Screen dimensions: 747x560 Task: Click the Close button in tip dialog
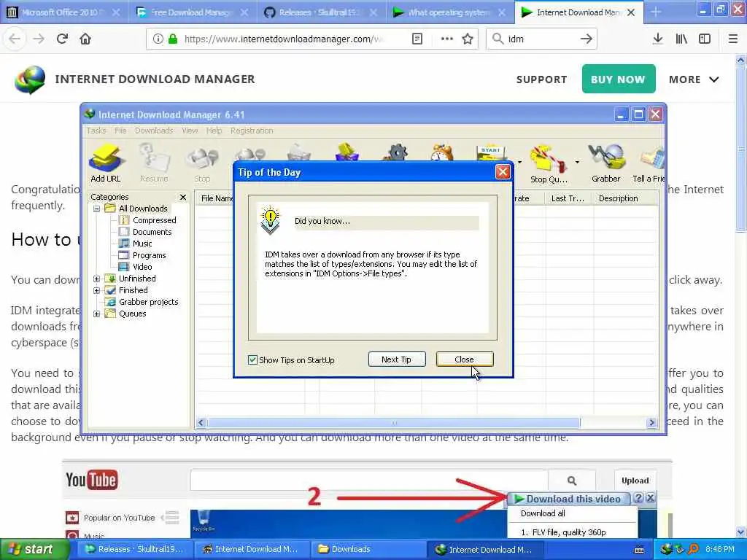pos(465,359)
